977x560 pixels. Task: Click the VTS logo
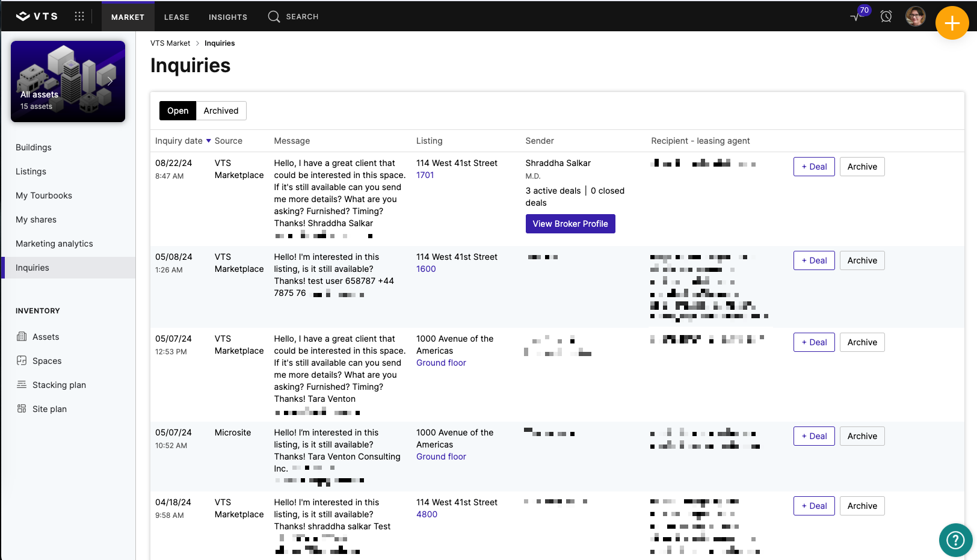(x=37, y=16)
